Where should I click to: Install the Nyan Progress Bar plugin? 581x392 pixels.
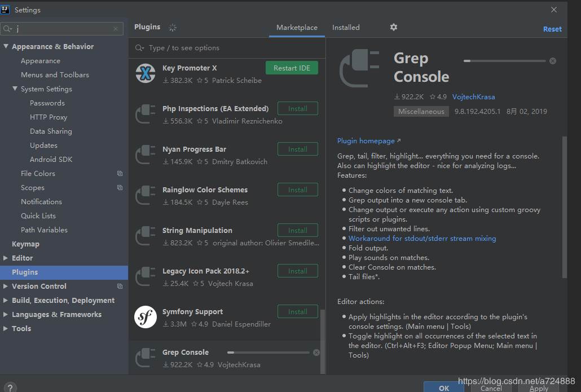[297, 149]
